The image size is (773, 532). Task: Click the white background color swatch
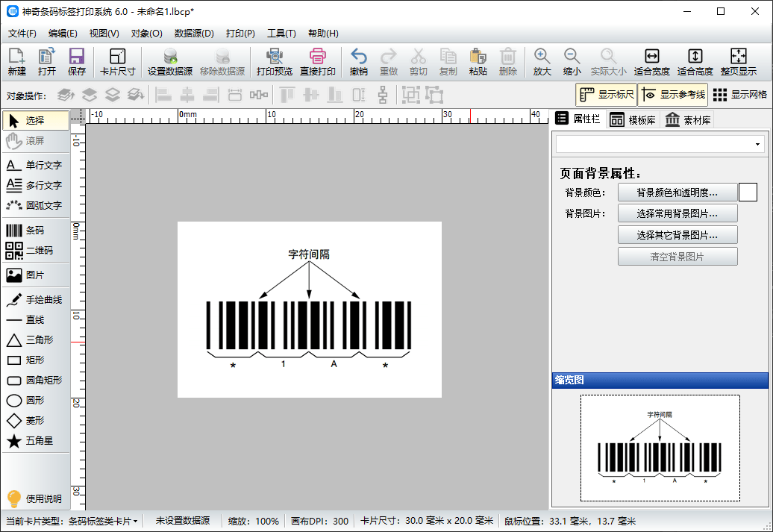tap(747, 192)
